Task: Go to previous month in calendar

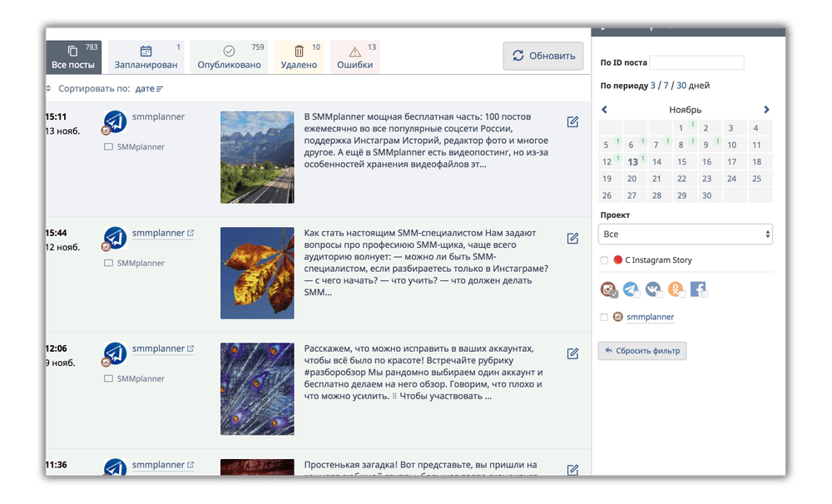Action: click(604, 110)
